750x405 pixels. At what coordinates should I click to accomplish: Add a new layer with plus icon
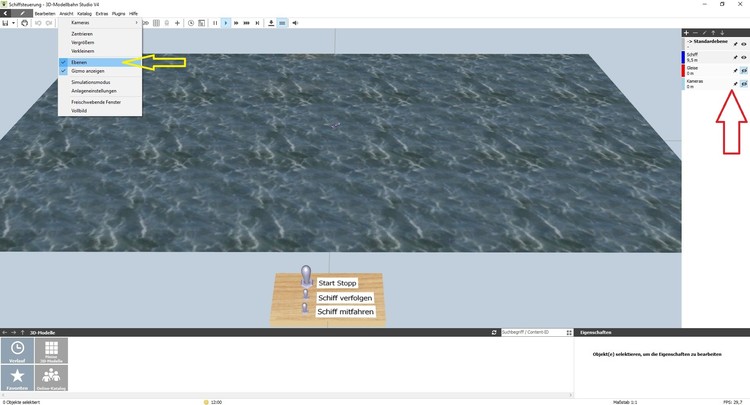pyautogui.click(x=686, y=33)
